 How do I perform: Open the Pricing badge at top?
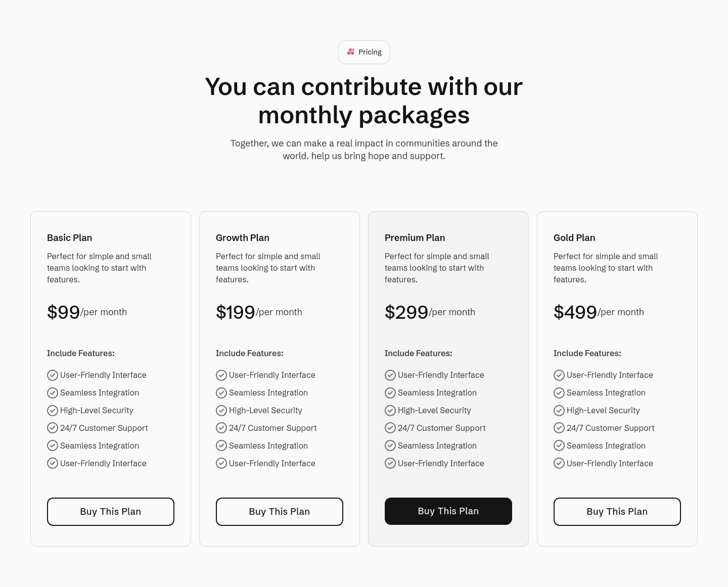[364, 52]
